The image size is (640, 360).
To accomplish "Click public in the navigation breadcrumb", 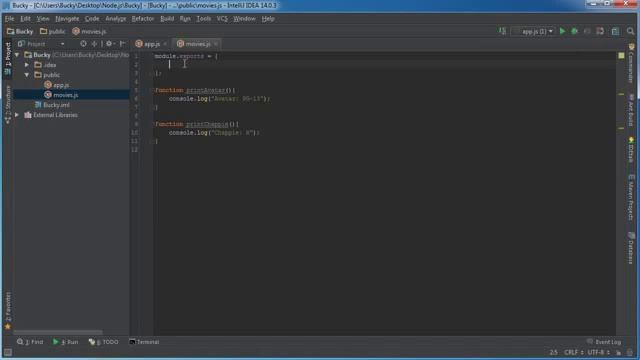I will click(x=53, y=31).
